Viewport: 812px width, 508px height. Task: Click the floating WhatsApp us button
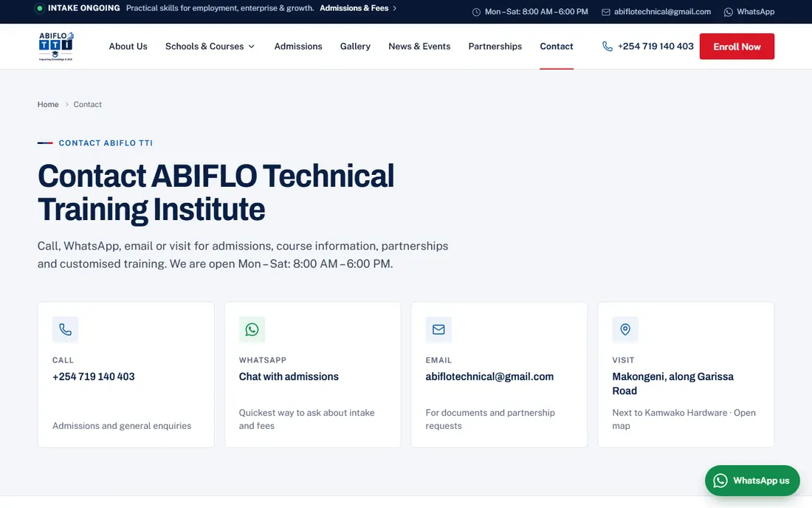752,481
